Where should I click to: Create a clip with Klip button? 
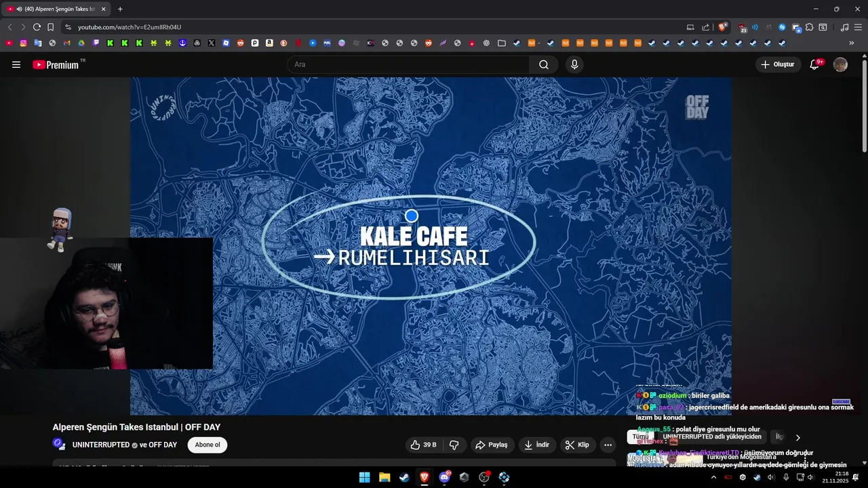(578, 445)
